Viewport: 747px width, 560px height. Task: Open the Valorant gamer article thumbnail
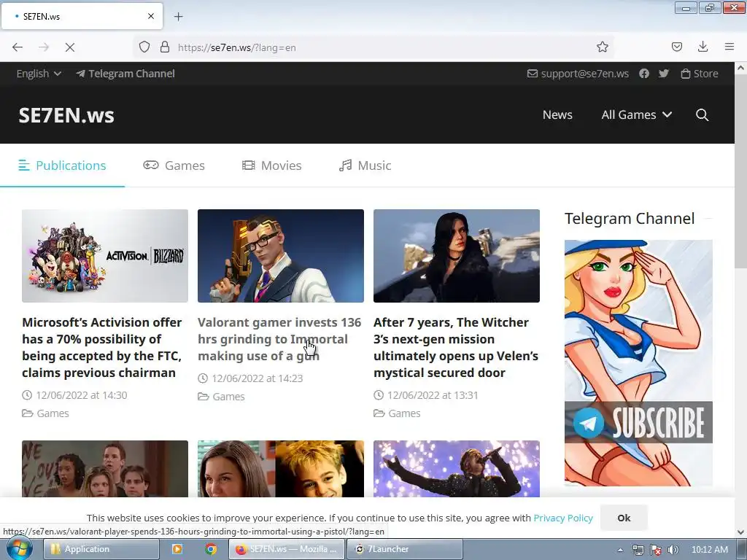coord(281,256)
